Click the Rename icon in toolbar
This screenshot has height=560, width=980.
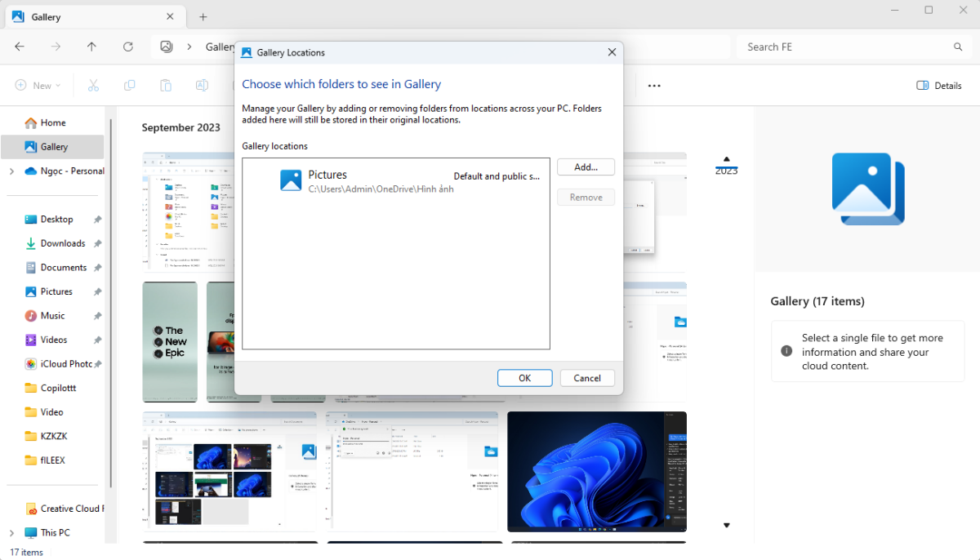(x=202, y=86)
